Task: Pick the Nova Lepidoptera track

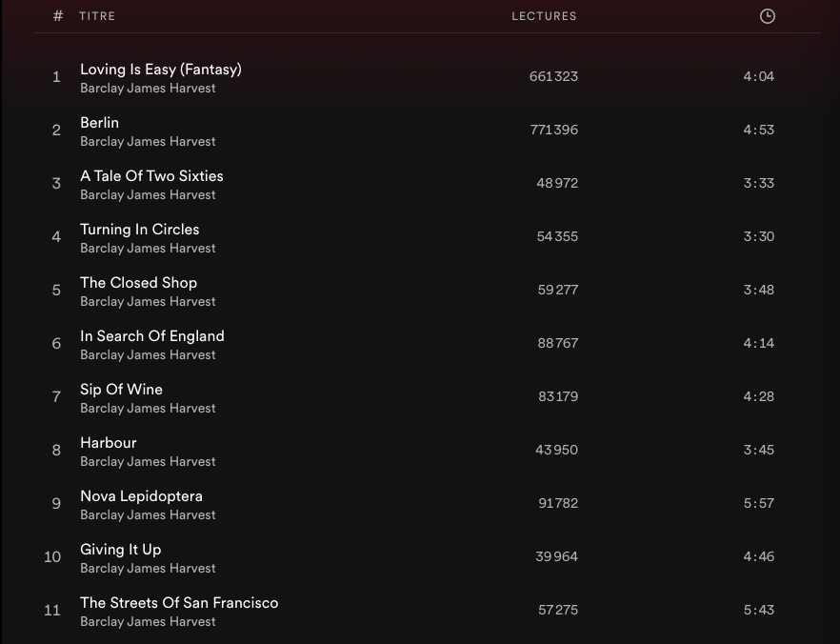Action: coord(141,496)
